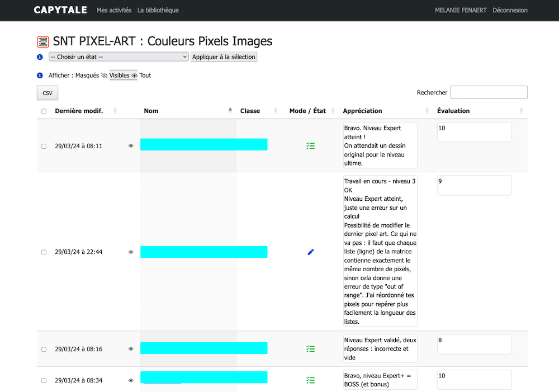The image size is (559, 392).
Task: Check the select-all checkbox in the table header
Action: point(44,111)
